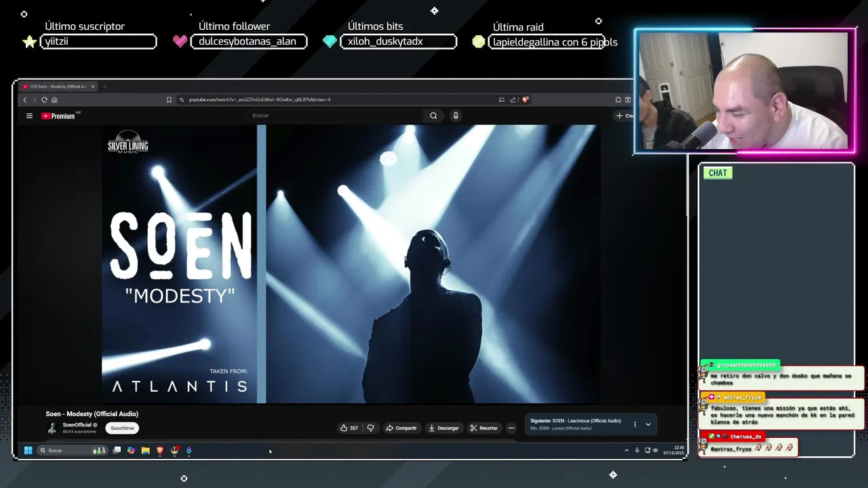Click the Windows taskbar Buscar search box
This screenshot has height=488, width=868.
click(73, 450)
